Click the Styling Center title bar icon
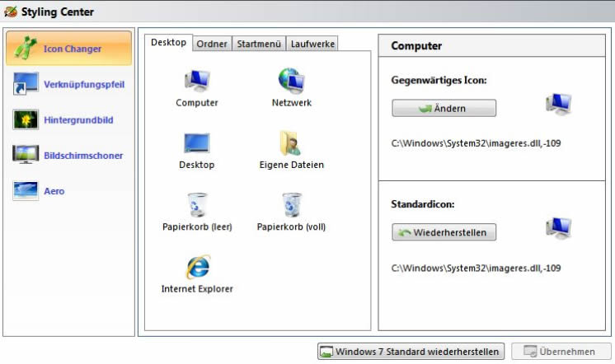Screen dimensions: 615x364 tap(11, 12)
